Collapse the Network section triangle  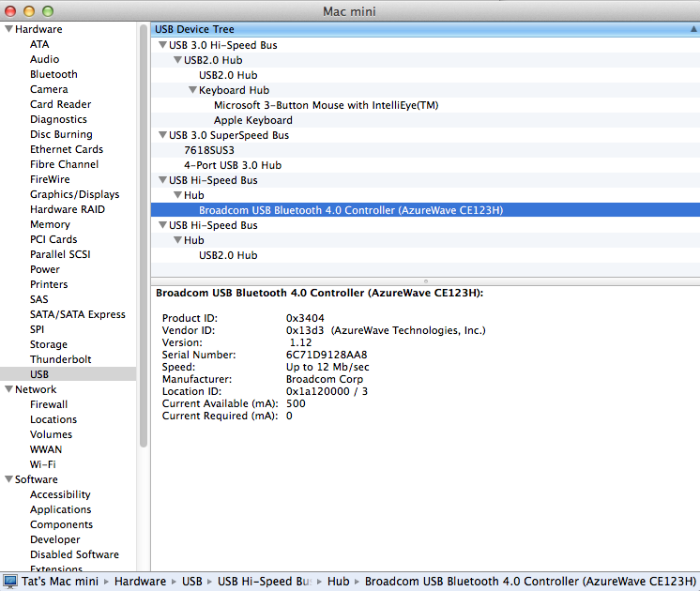8,390
